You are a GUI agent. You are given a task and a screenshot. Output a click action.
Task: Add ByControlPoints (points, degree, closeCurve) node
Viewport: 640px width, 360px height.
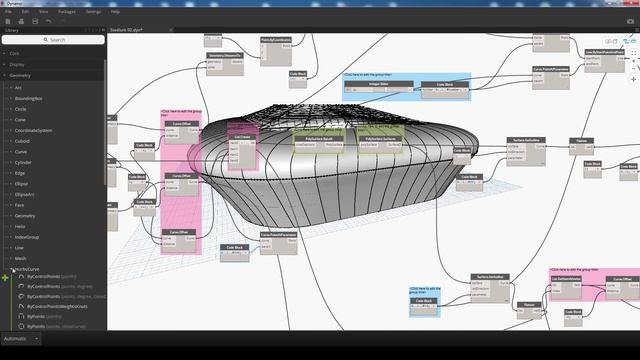[65, 296]
